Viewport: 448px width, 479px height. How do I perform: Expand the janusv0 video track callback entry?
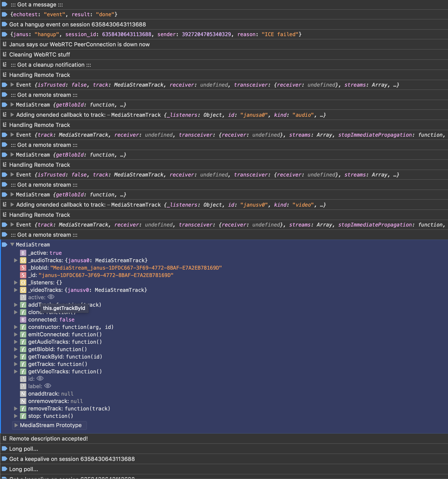pos(12,205)
